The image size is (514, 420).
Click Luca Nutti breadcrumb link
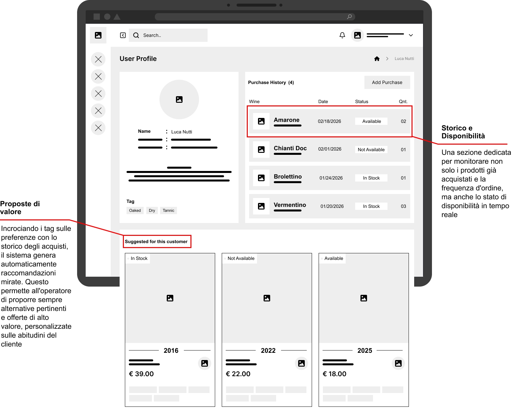(404, 59)
